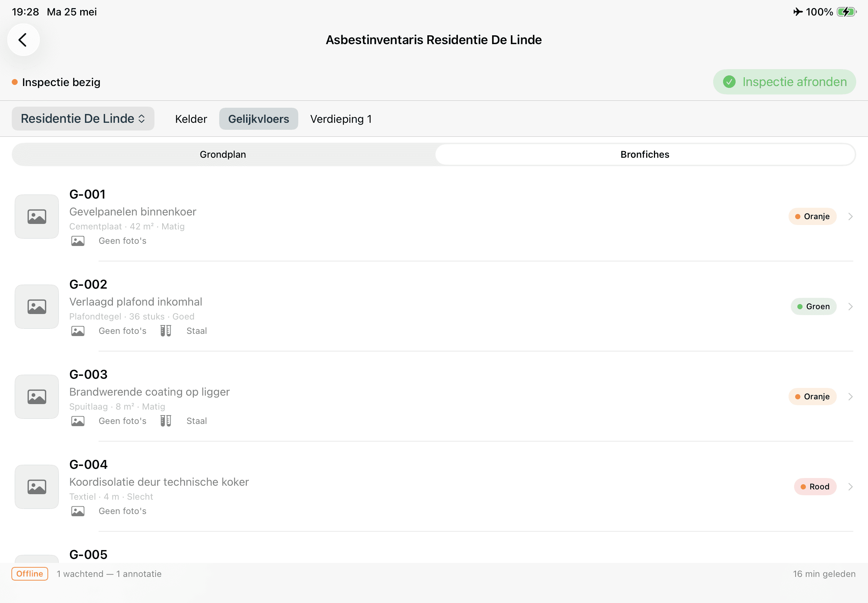Click the battery charging icon
Viewport: 868px width, 603px height.
(x=846, y=12)
